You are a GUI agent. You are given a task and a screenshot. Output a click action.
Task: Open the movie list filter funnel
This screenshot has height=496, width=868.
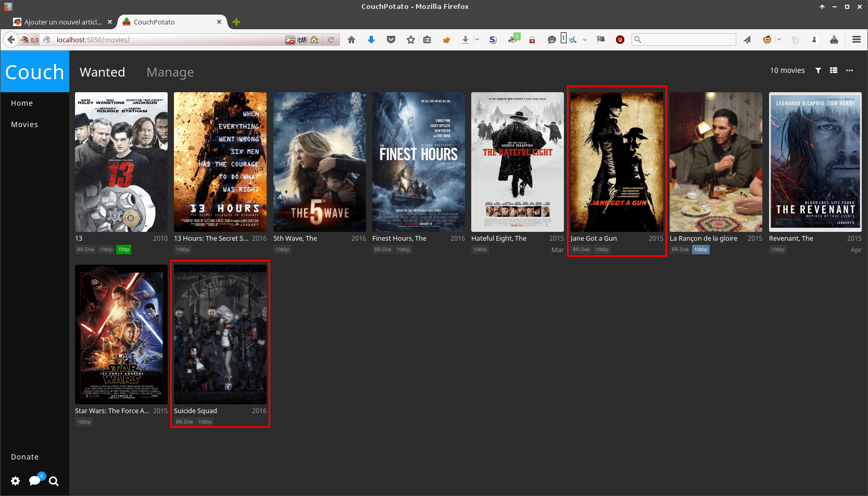[818, 70]
